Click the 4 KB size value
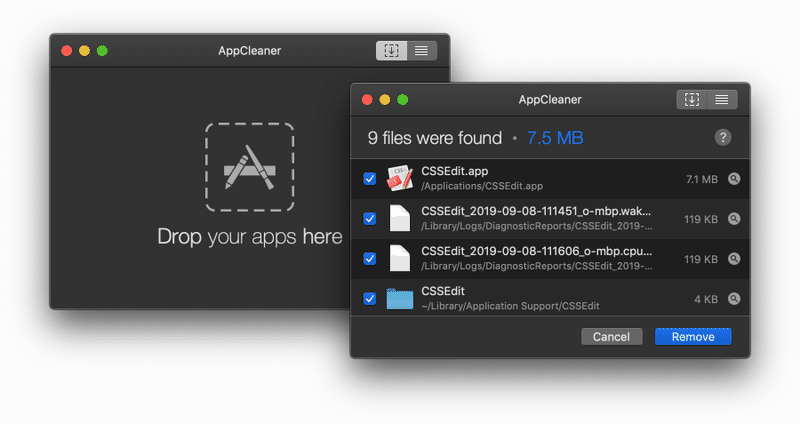Screen dimensions: 800x424 coord(706,300)
